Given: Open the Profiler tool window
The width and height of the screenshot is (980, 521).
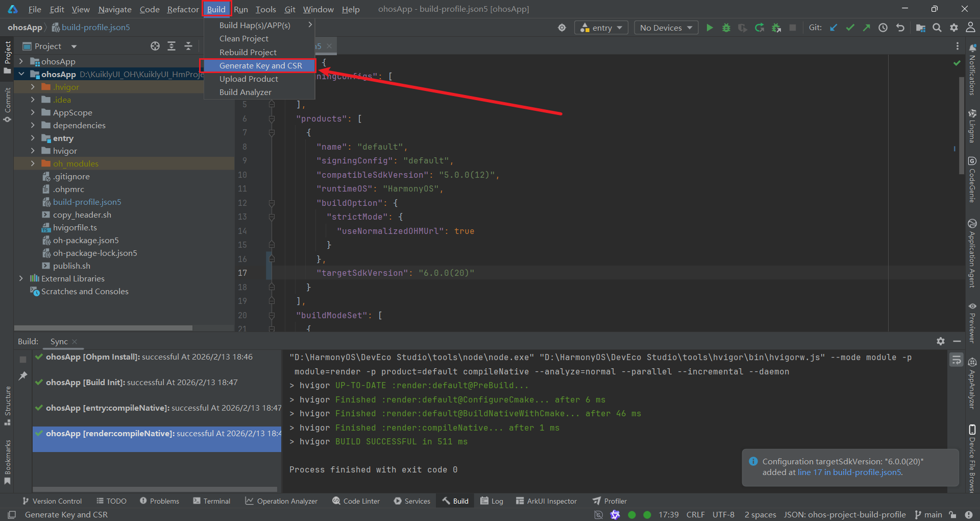Looking at the screenshot, I should click(x=609, y=501).
